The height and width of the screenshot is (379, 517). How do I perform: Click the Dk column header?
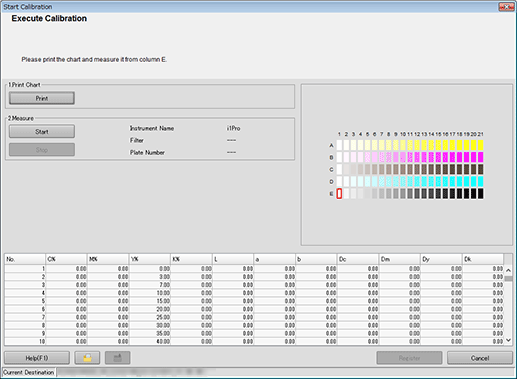[x=483, y=259]
